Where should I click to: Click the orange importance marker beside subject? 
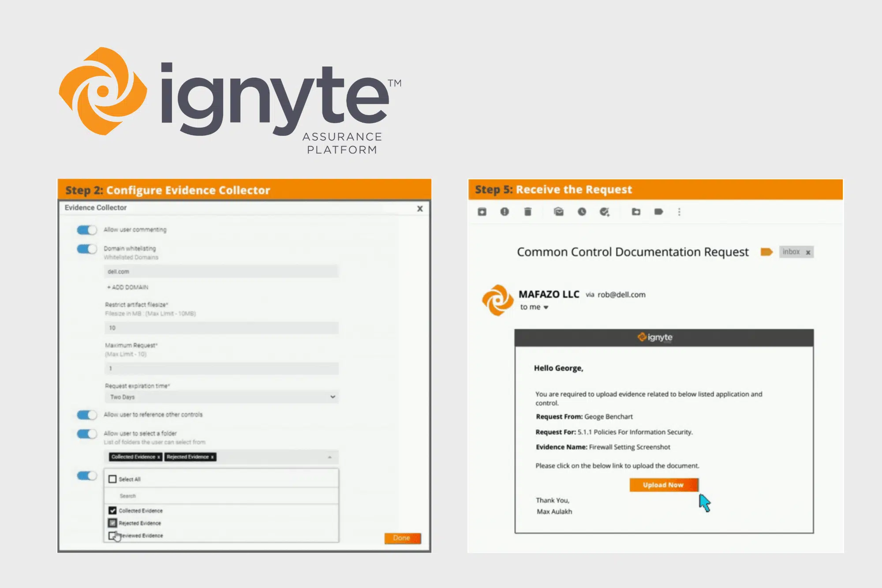tap(766, 252)
